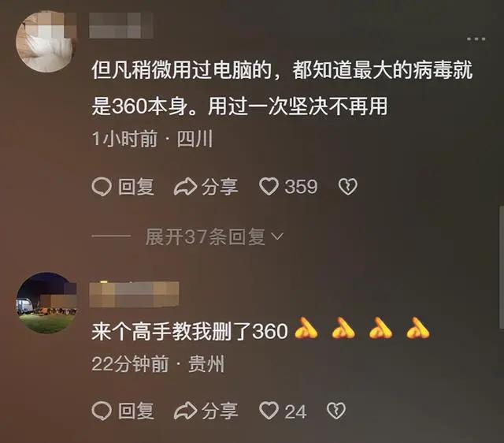Click share arrow icon on Sichuan comment
Image resolution: width=504 pixels, height=443 pixels.
pos(186,187)
